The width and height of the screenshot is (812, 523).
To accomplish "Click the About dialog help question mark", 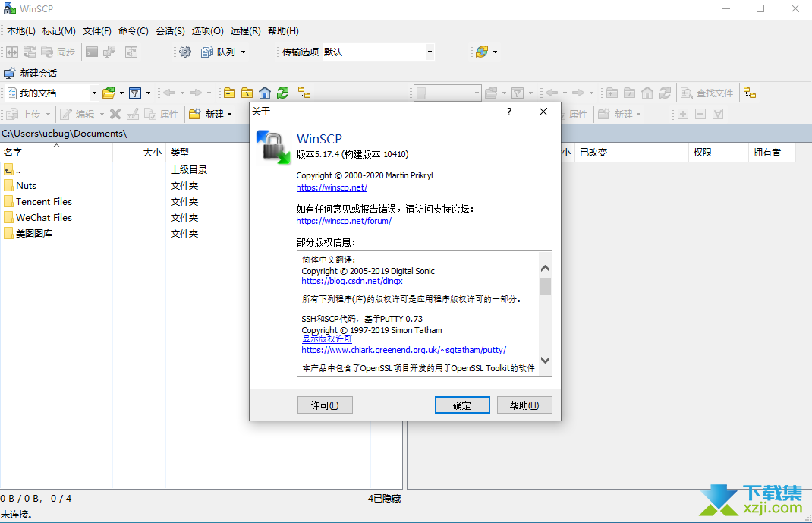I will [x=509, y=112].
